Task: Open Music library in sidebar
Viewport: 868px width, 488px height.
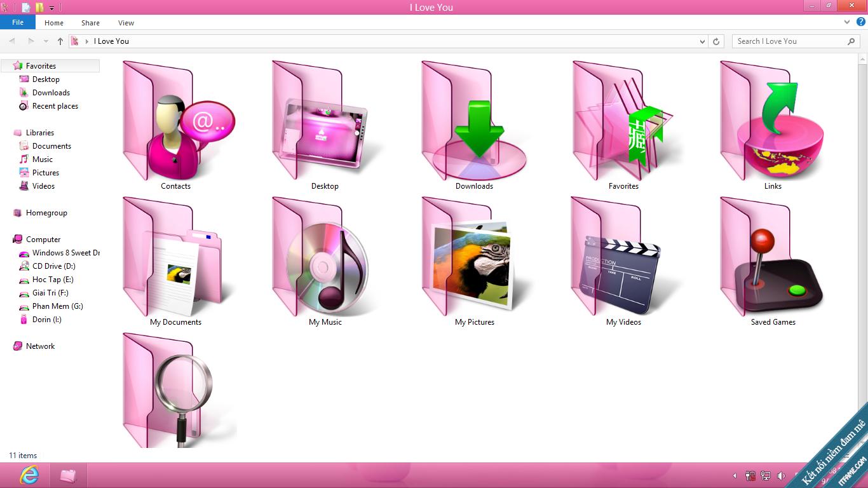Action: 43,159
